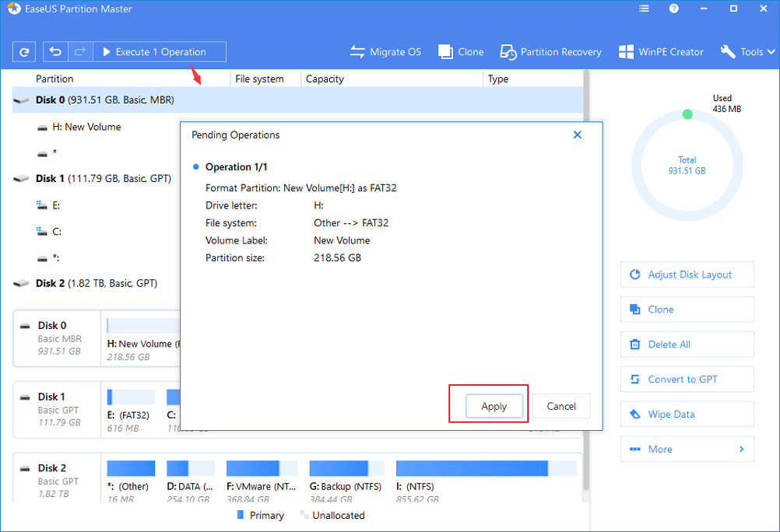This screenshot has height=532, width=780.
Task: Select Disk 0 card in disk map
Action: [57, 338]
